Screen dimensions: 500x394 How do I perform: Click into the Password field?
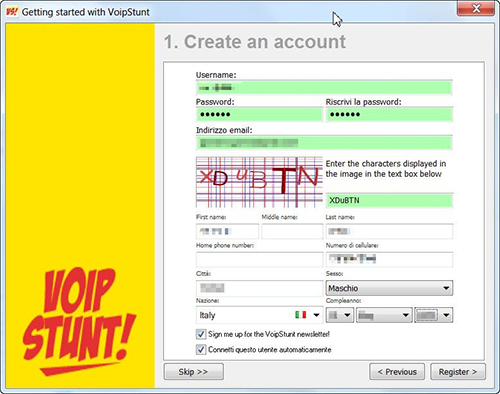pyautogui.click(x=259, y=114)
